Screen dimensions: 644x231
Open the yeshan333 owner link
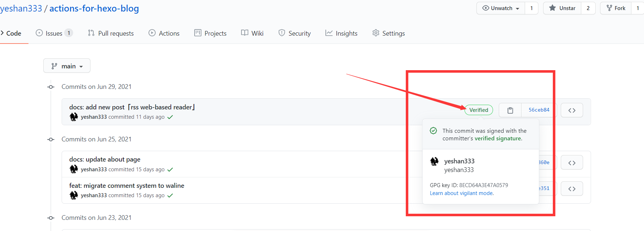coord(21,8)
